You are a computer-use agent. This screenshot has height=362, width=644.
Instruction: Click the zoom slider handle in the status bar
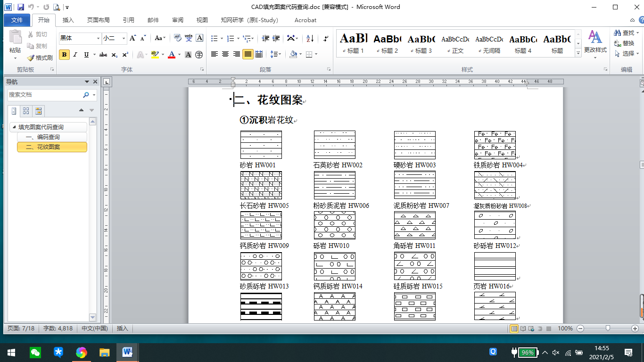coord(608,328)
